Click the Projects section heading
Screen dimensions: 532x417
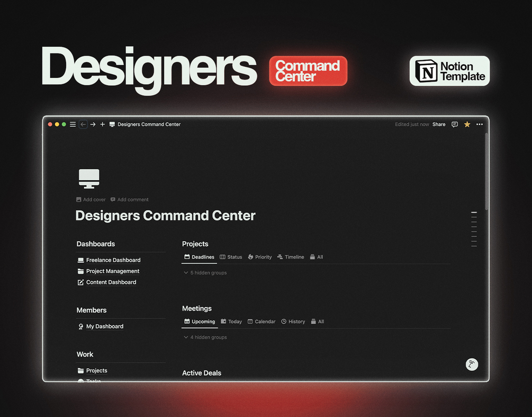pyautogui.click(x=195, y=244)
